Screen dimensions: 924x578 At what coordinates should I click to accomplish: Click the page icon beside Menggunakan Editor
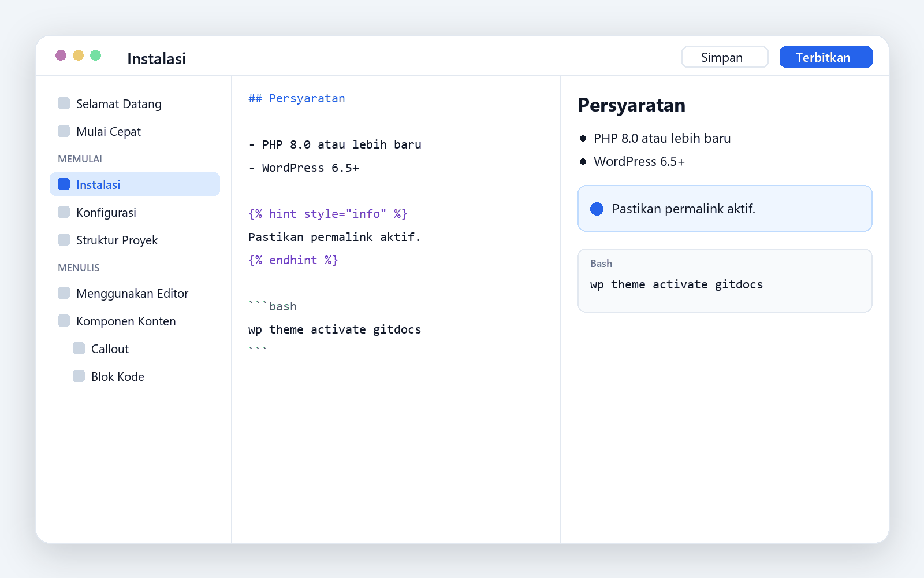64,293
